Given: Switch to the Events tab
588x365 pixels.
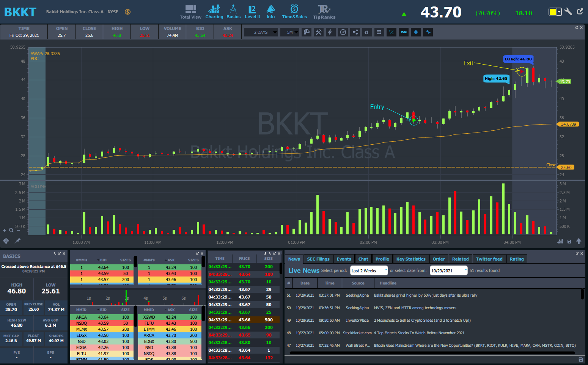Looking at the screenshot, I should point(344,259).
